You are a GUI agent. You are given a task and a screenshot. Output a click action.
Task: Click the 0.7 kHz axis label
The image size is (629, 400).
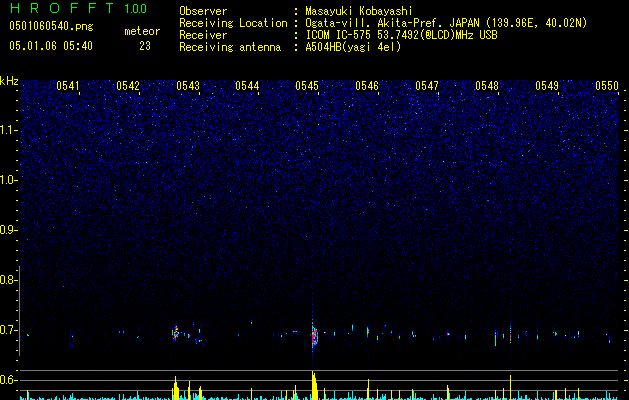[x=9, y=330]
